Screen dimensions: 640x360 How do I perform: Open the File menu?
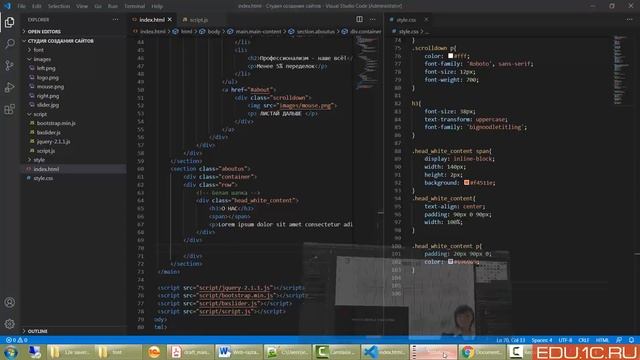coord(22,6)
